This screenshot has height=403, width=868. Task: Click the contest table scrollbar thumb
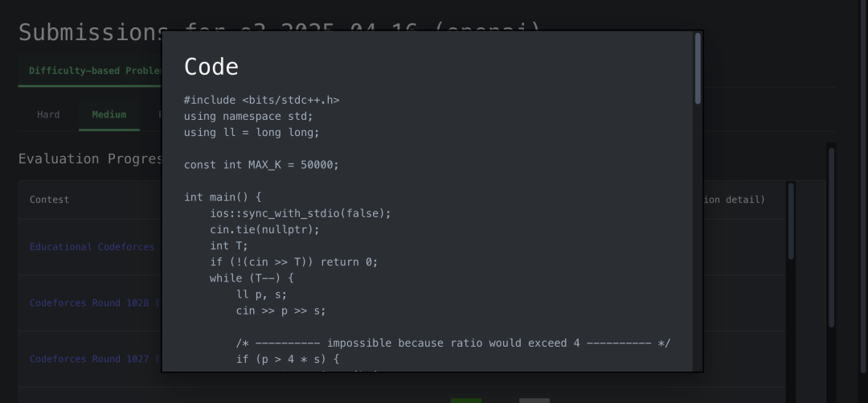pyautogui.click(x=791, y=222)
